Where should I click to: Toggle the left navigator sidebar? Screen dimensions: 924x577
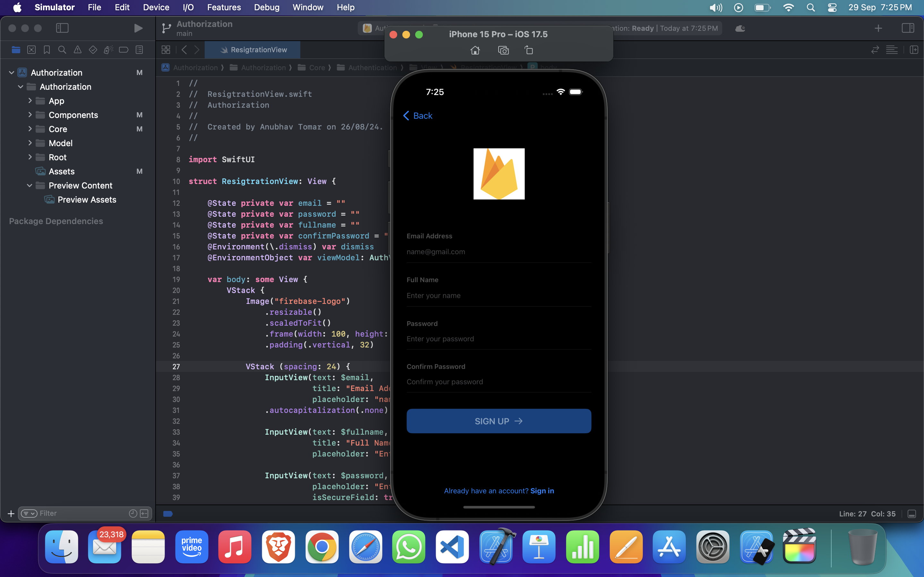62,28
